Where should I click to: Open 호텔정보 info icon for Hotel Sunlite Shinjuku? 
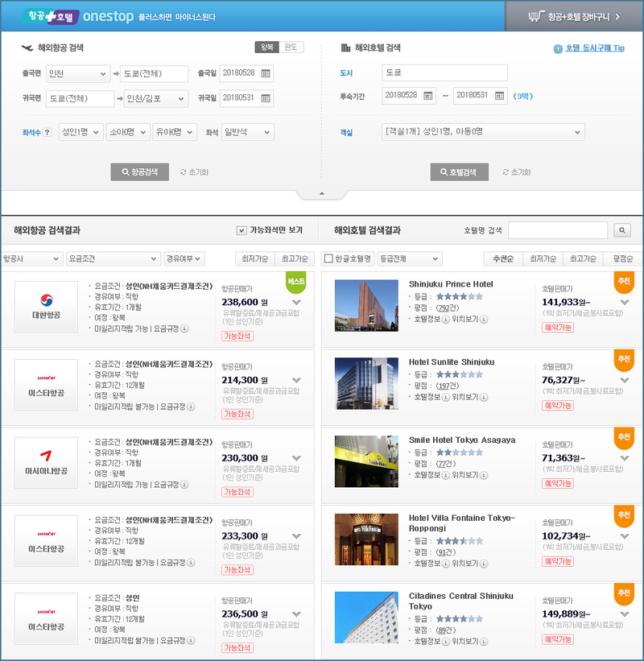445,398
